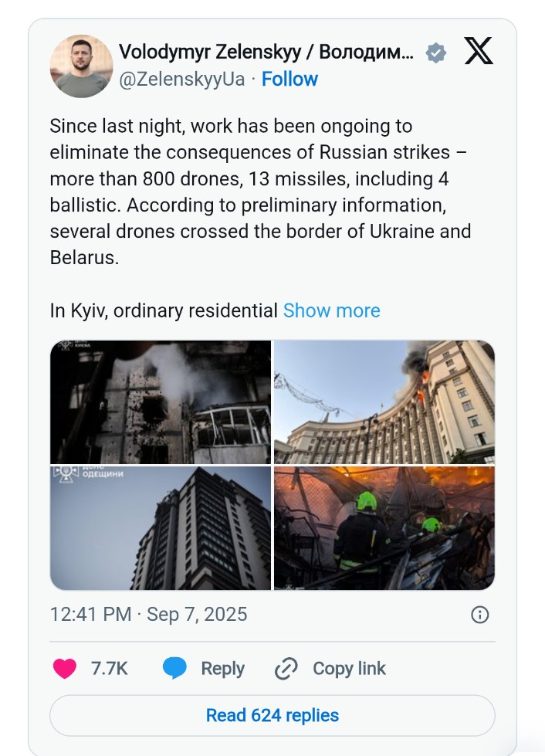Screen dimensions: 545x756
Task: Open the info circle icon beside the date
Action: [479, 615]
